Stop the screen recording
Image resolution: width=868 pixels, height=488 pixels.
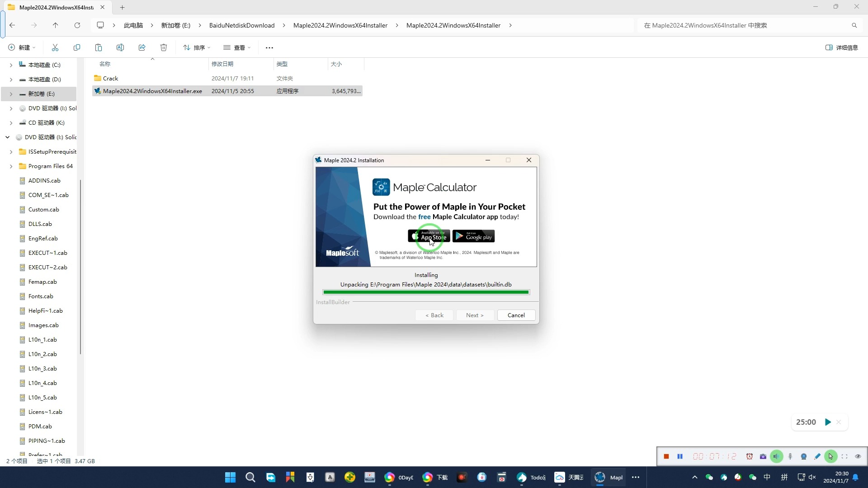pyautogui.click(x=666, y=456)
